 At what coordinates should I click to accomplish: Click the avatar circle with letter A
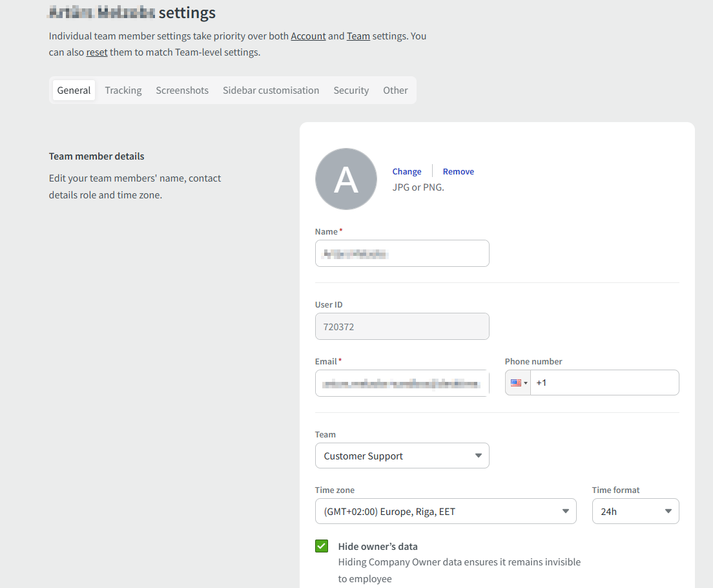[346, 179]
